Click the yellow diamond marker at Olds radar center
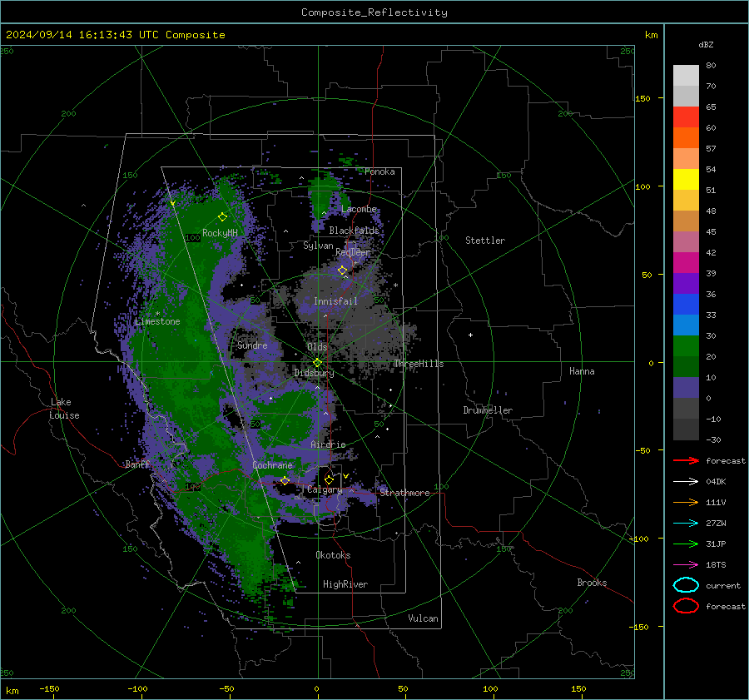This screenshot has height=700, width=749. [x=318, y=363]
